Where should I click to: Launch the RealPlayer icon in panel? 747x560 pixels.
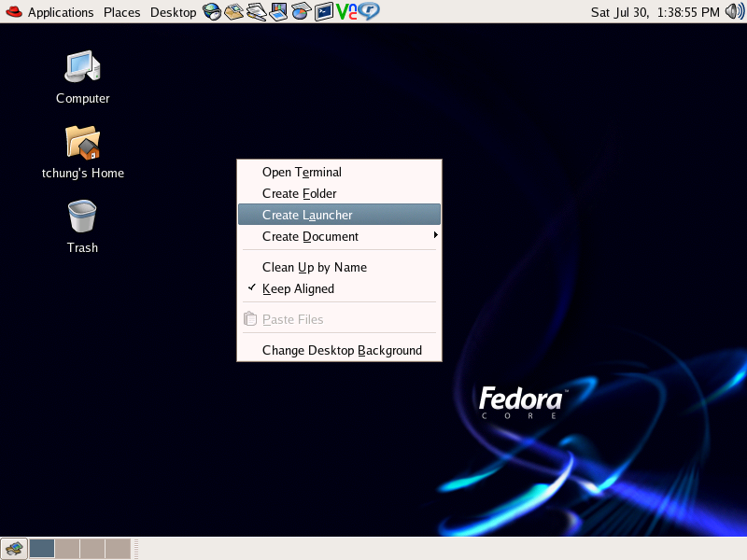369,11
